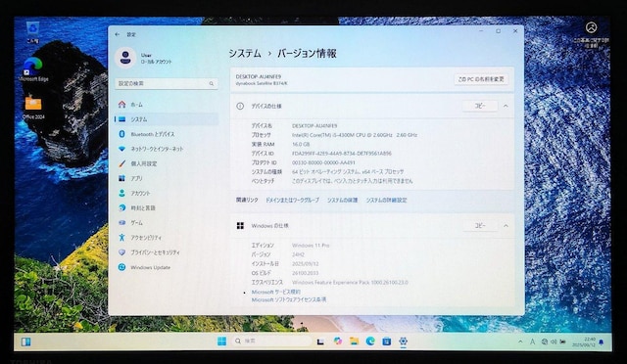Open システムの詳細設定 link
Image resolution: width=627 pixels, height=364 pixels.
tap(386, 200)
